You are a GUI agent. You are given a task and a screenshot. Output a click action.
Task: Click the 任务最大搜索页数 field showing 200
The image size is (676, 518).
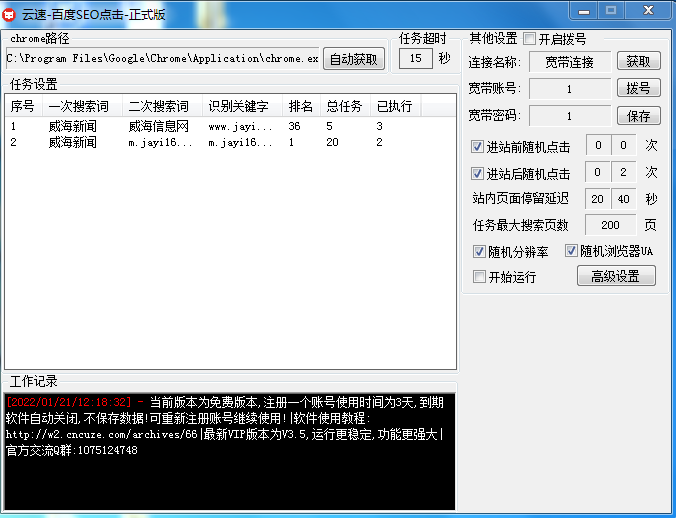pyautogui.click(x=610, y=225)
